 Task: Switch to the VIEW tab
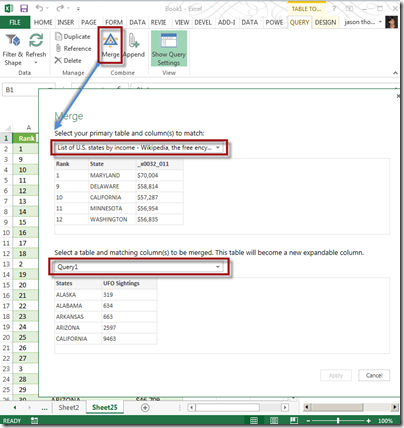(x=182, y=22)
